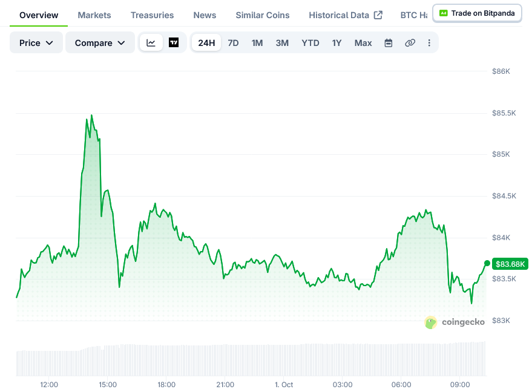Open the calendar date range picker
This screenshot has height=392, width=532.
389,43
